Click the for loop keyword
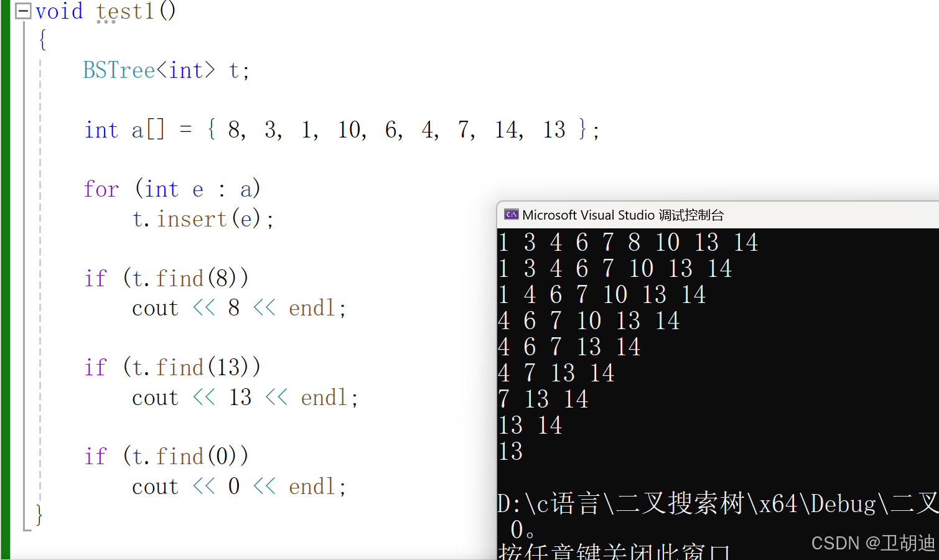Image resolution: width=939 pixels, height=560 pixels. click(x=101, y=189)
